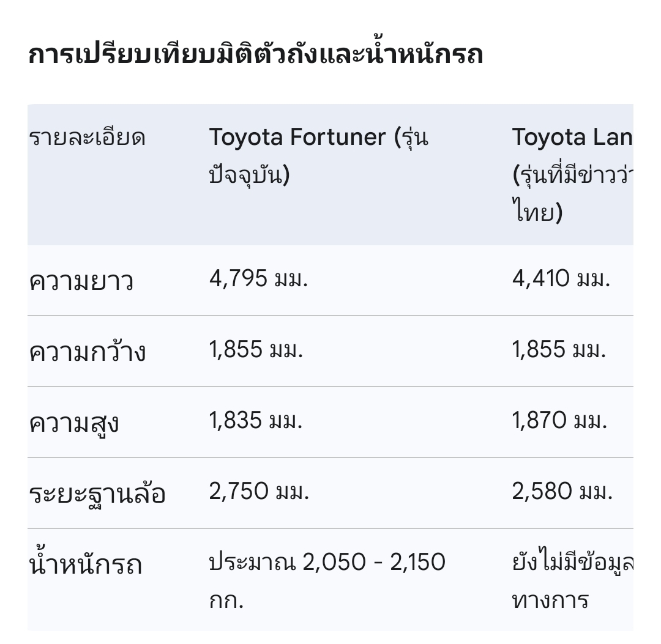Click Land Cruiser's 1,855 มม. width cell
Screen dimensions: 661x644
(x=559, y=349)
